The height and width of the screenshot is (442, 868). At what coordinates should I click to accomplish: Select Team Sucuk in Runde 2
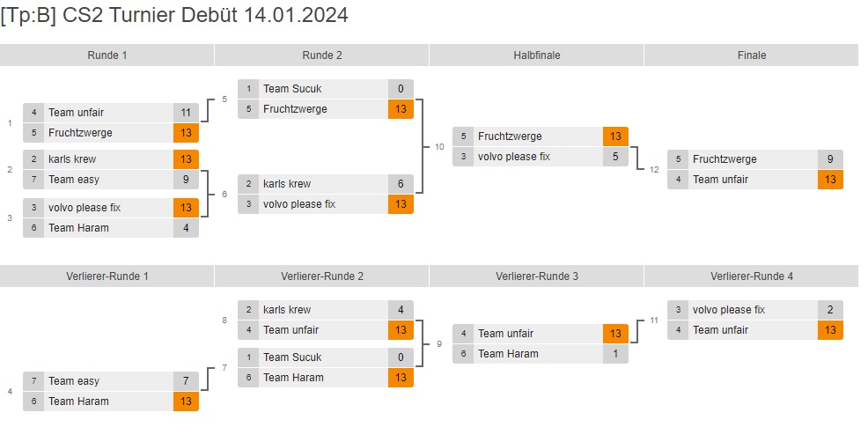(292, 89)
